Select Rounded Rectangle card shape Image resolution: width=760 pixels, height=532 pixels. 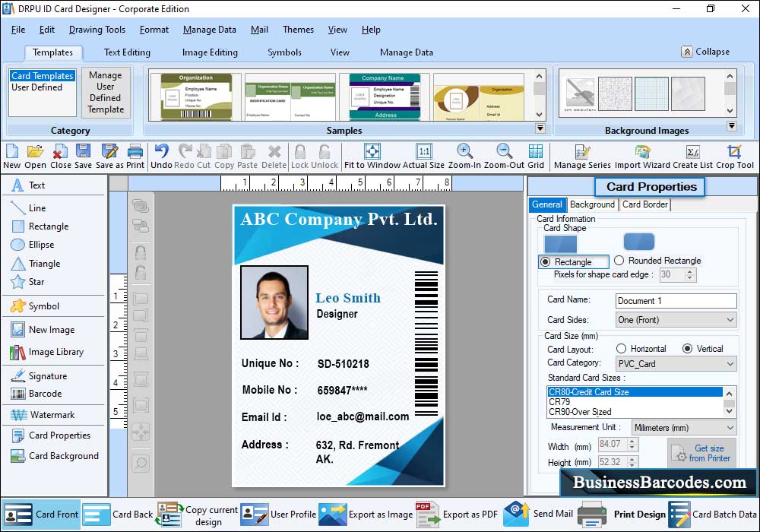tap(619, 261)
